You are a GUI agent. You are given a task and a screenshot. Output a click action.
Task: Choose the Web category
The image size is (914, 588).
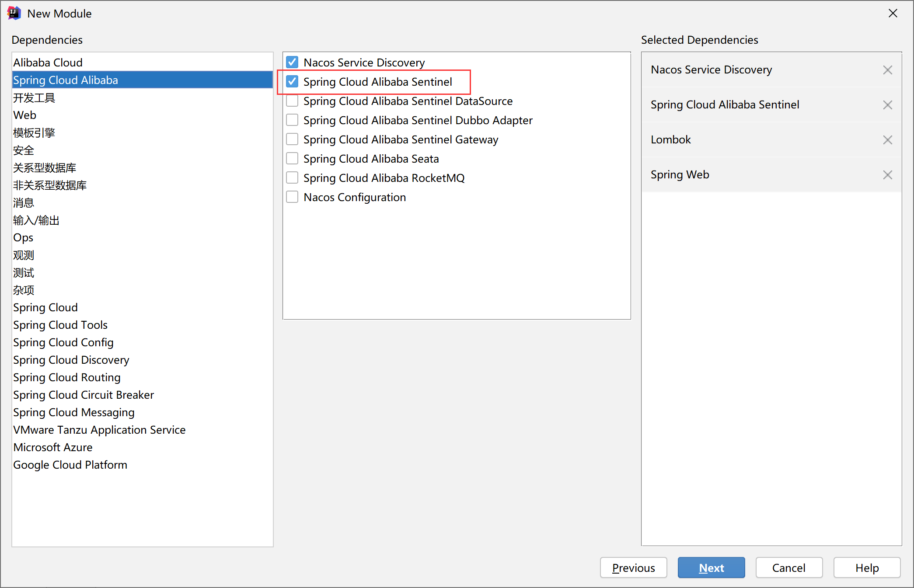142,115
